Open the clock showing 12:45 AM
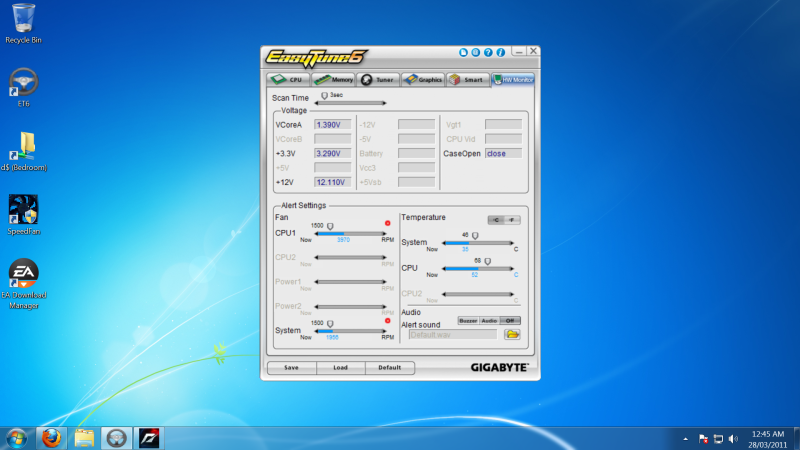 click(768, 439)
